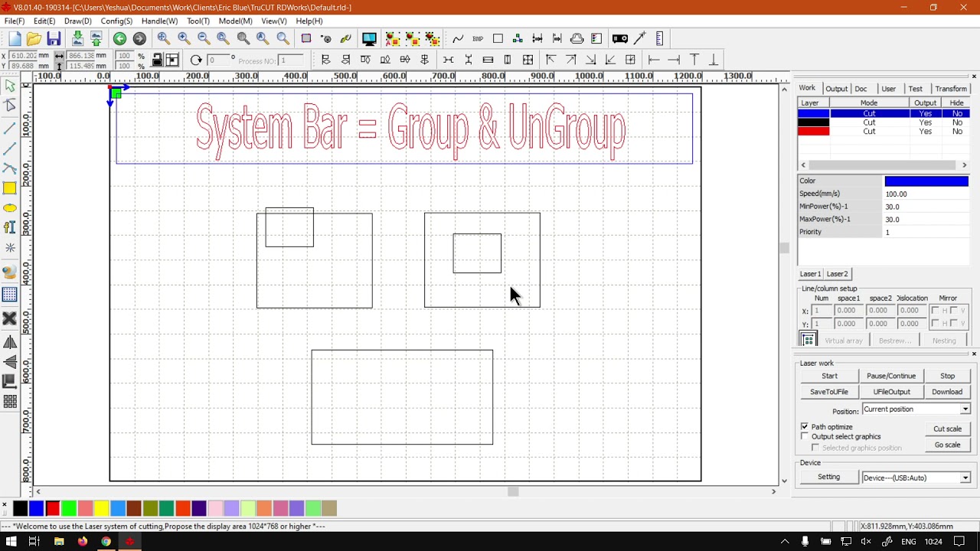Click the Import file icon
Image resolution: width=980 pixels, height=551 pixels.
(x=77, y=39)
